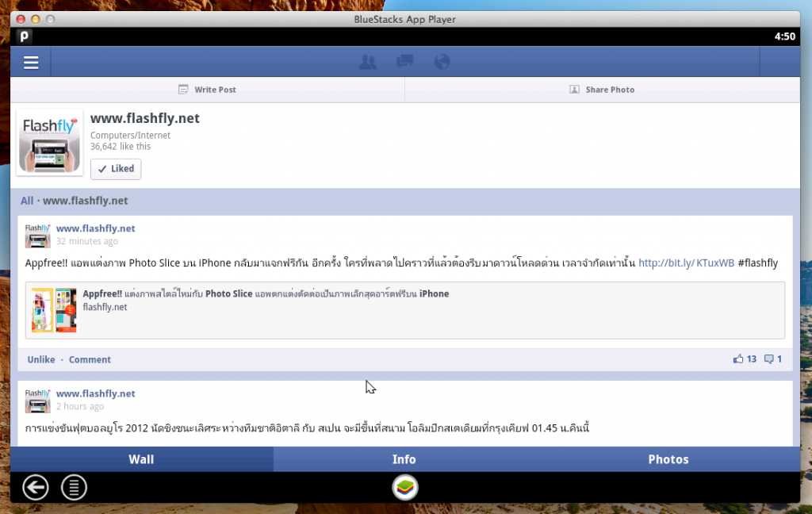Open the Android menu button
This screenshot has width=812, height=514.
pyautogui.click(x=74, y=487)
